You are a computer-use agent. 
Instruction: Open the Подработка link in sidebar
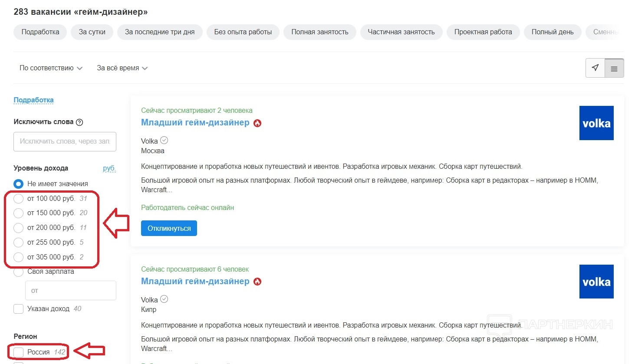click(x=33, y=100)
